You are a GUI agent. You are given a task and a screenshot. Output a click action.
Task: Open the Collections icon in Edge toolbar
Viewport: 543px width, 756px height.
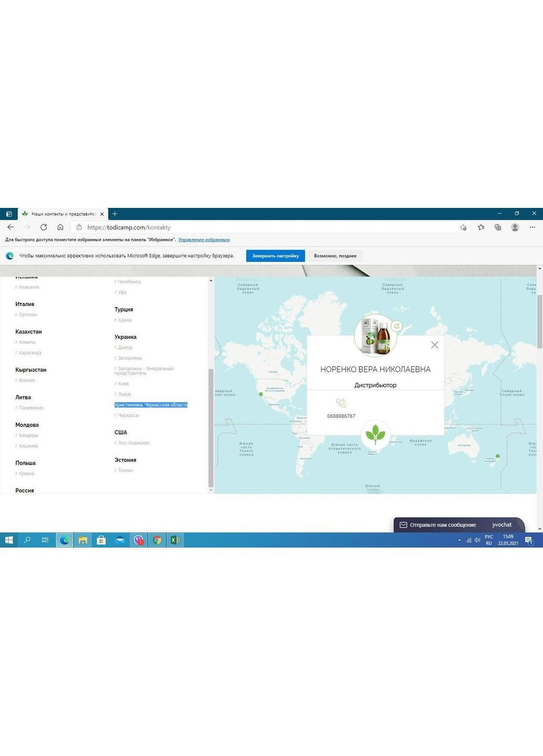(x=498, y=227)
